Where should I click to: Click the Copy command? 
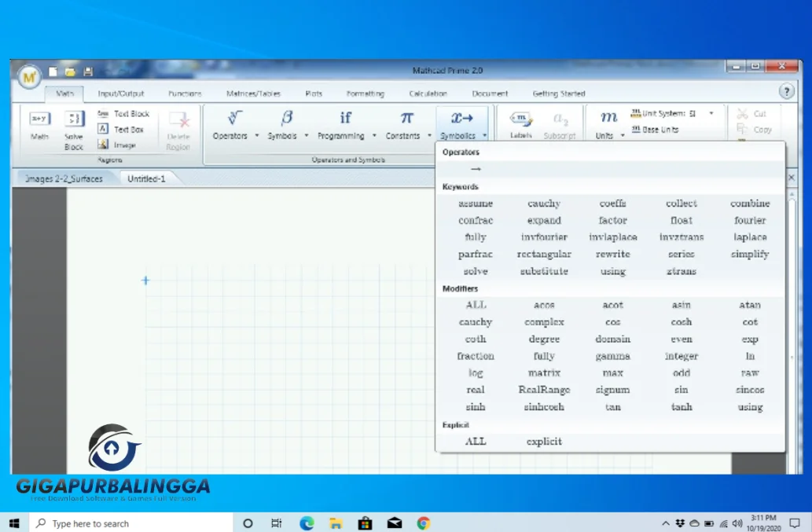[x=755, y=130]
